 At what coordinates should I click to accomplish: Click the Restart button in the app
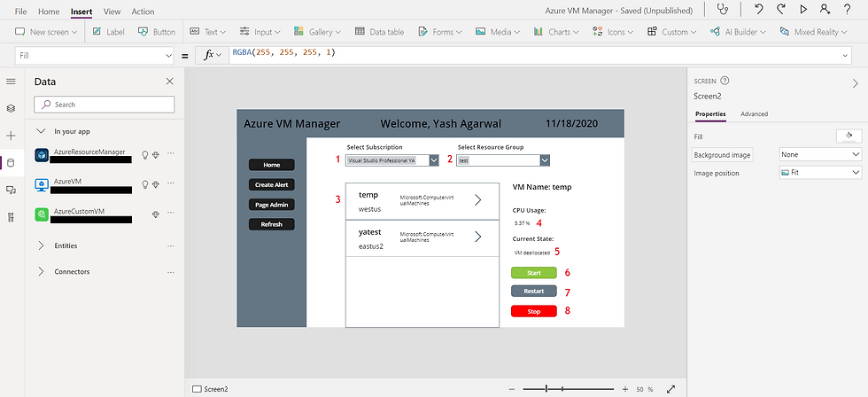[x=533, y=292]
